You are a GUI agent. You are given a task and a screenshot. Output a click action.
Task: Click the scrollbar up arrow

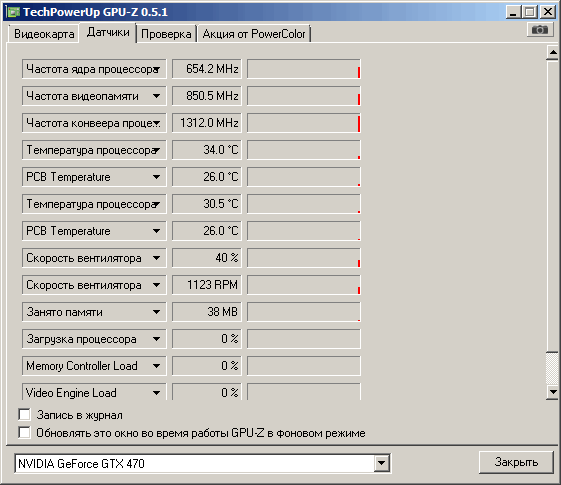pos(553,53)
